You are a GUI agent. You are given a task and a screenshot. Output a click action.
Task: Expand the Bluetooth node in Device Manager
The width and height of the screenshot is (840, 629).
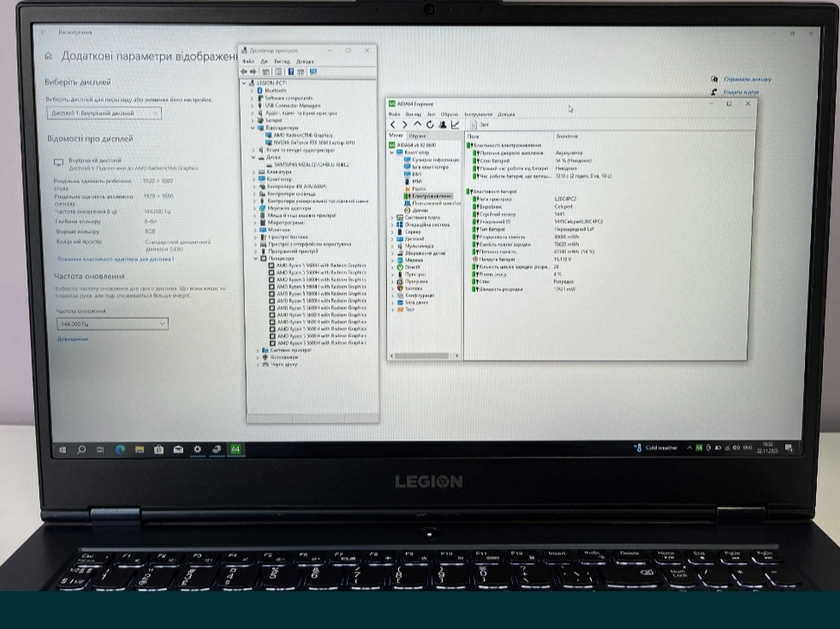253,91
